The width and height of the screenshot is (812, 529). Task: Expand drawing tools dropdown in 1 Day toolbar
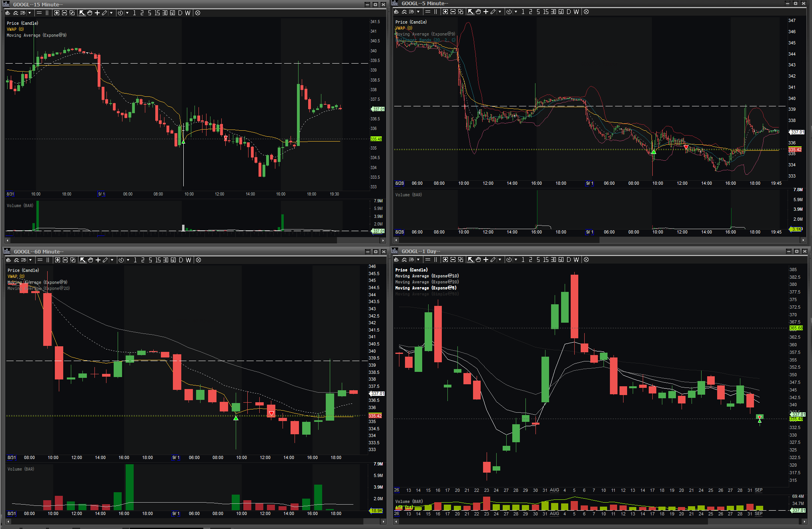tap(500, 260)
